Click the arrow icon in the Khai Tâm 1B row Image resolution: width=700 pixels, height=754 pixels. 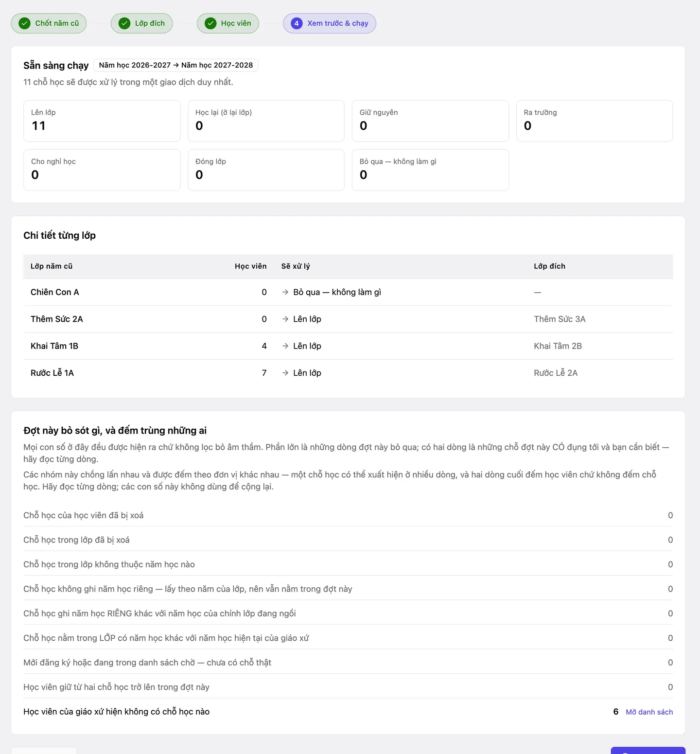(x=285, y=346)
